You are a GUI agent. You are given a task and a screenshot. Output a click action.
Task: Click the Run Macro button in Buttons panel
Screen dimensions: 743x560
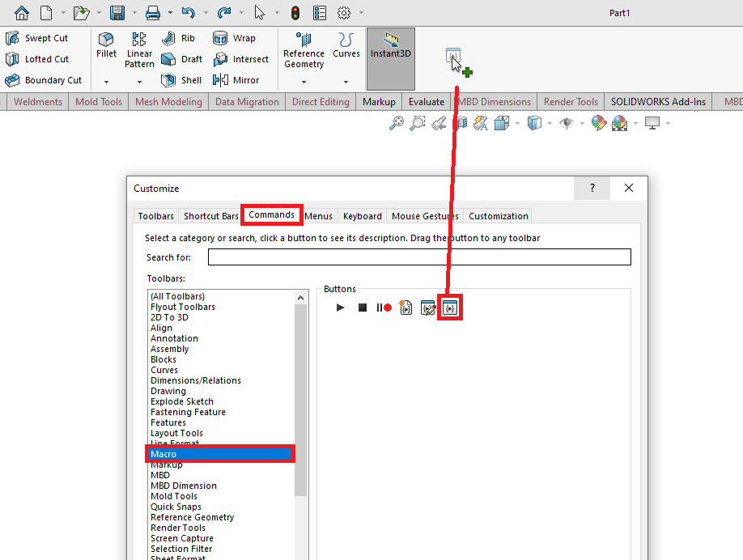tap(340, 308)
